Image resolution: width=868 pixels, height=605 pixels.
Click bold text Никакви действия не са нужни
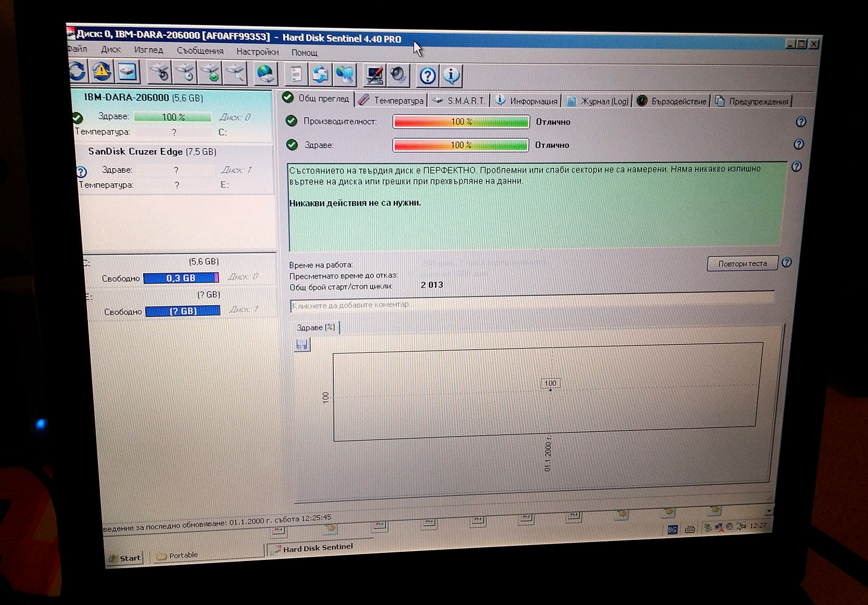click(355, 203)
